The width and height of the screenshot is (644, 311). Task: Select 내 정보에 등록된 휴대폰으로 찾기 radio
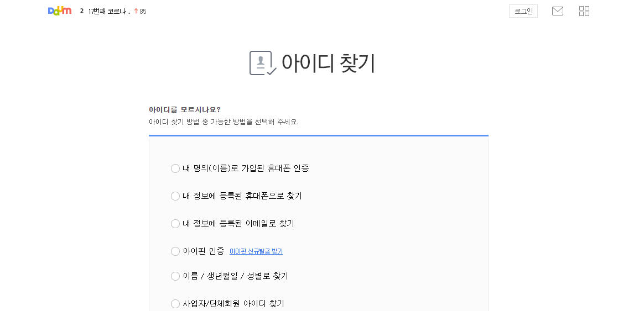tap(175, 196)
